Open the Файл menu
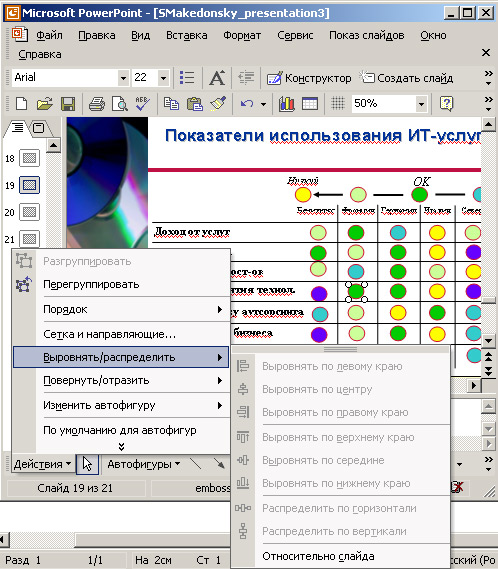This screenshot has width=498, height=569. (x=49, y=36)
